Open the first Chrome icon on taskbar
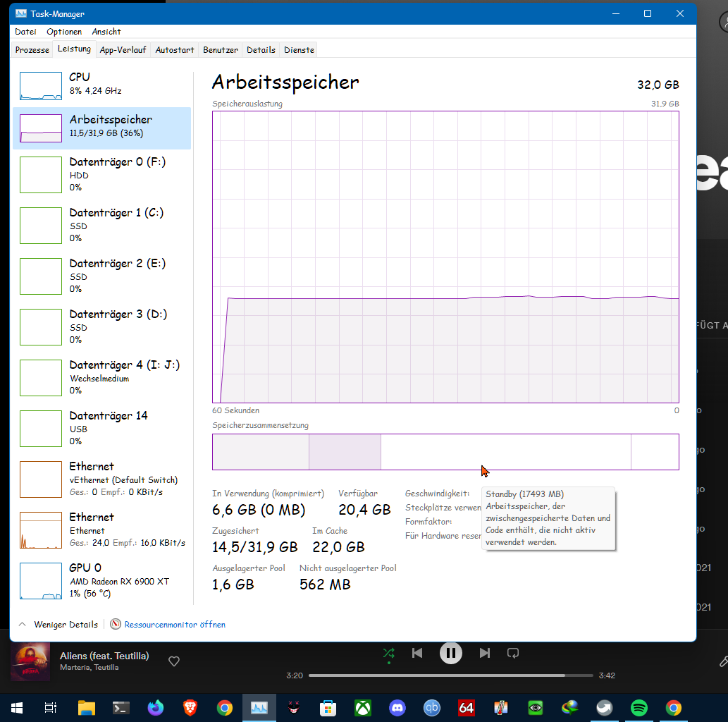This screenshot has width=728, height=722. [225, 708]
